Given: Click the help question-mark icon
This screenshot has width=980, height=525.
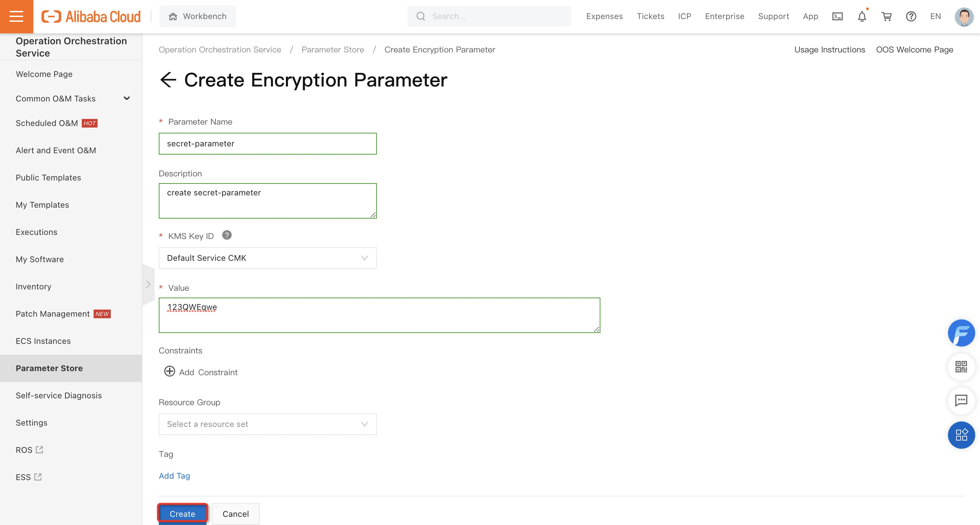Looking at the screenshot, I should pos(911,16).
